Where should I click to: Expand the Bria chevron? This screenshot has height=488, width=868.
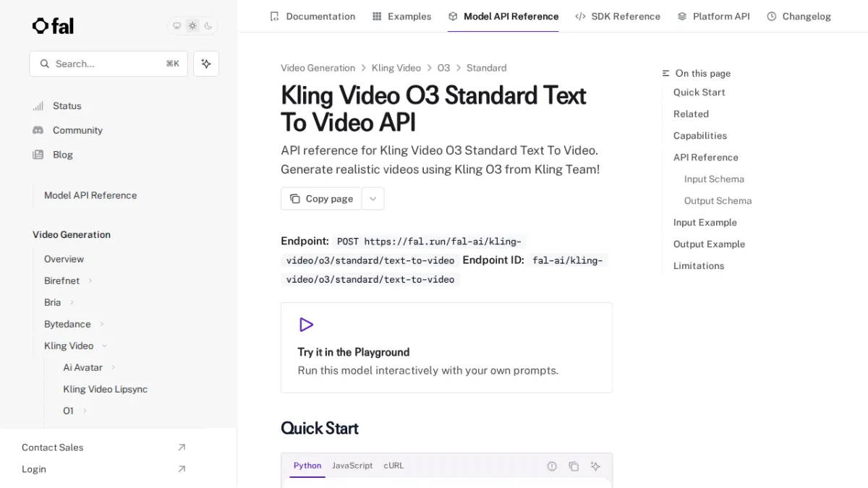coord(72,302)
